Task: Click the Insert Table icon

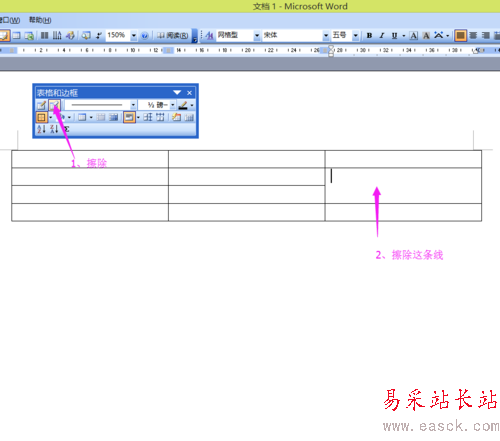Action: pyautogui.click(x=82, y=117)
